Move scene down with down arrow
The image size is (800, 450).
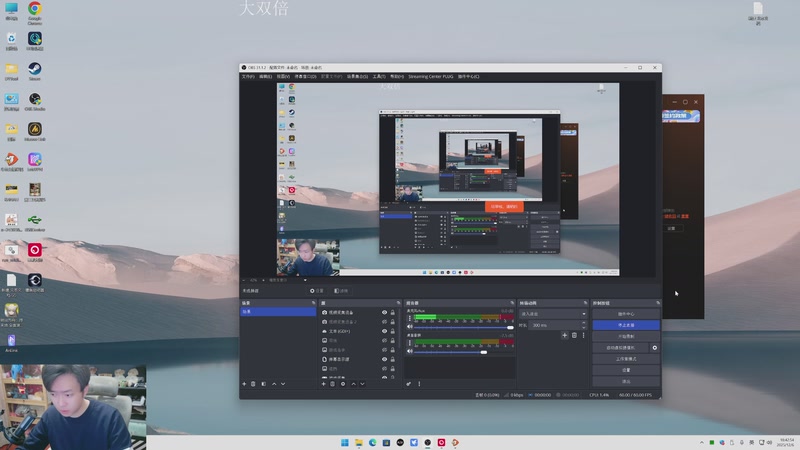pos(283,384)
